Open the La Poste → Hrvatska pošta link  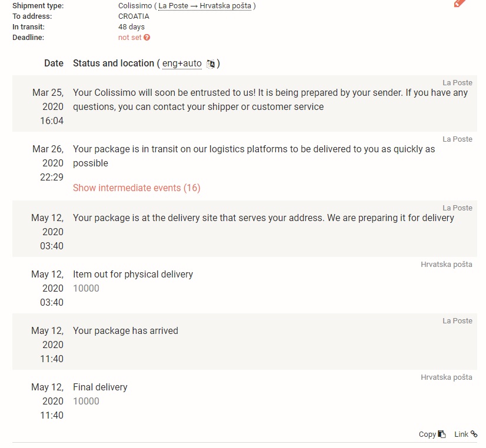(205, 6)
